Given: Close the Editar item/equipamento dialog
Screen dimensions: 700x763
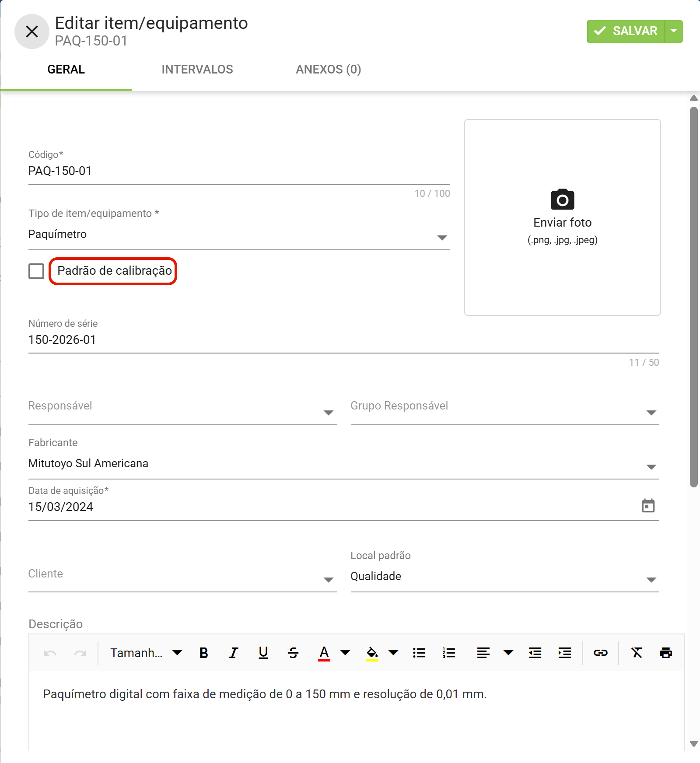Looking at the screenshot, I should 32,31.
